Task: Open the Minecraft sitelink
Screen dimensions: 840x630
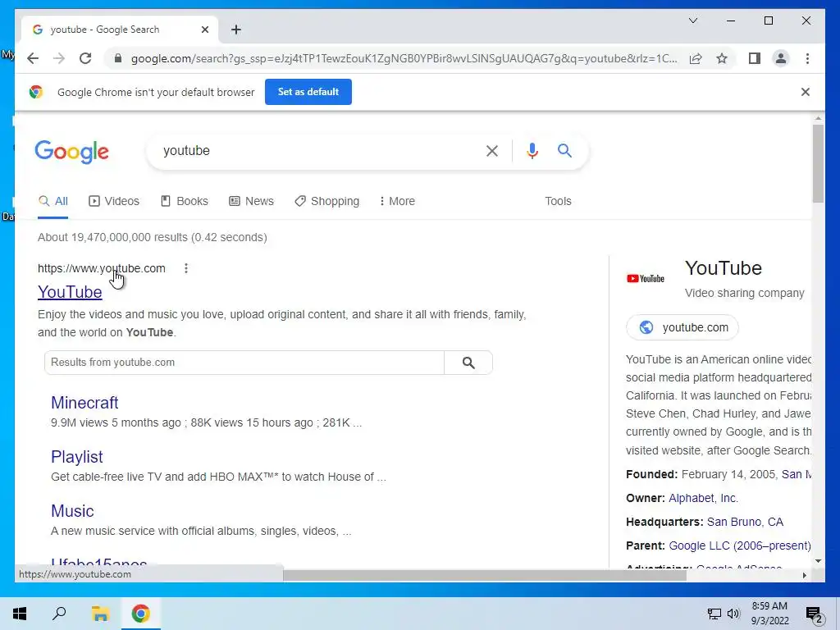Action: pos(84,403)
